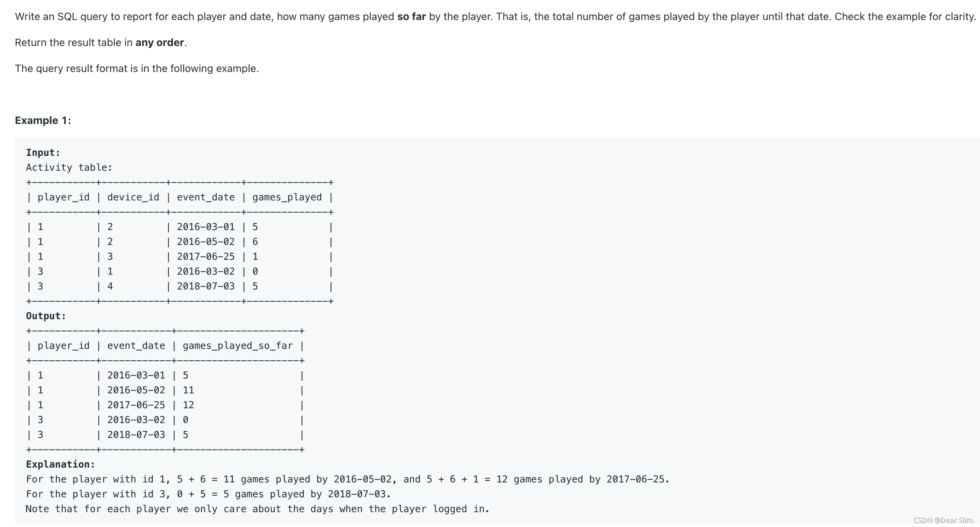The height and width of the screenshot is (527, 980).
Task: Click the value 12 in output table
Action: click(188, 405)
